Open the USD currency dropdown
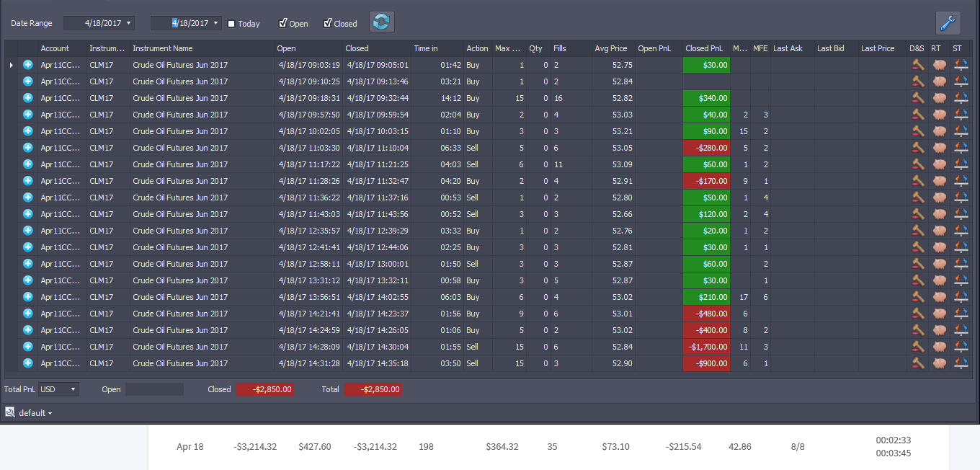 58,389
